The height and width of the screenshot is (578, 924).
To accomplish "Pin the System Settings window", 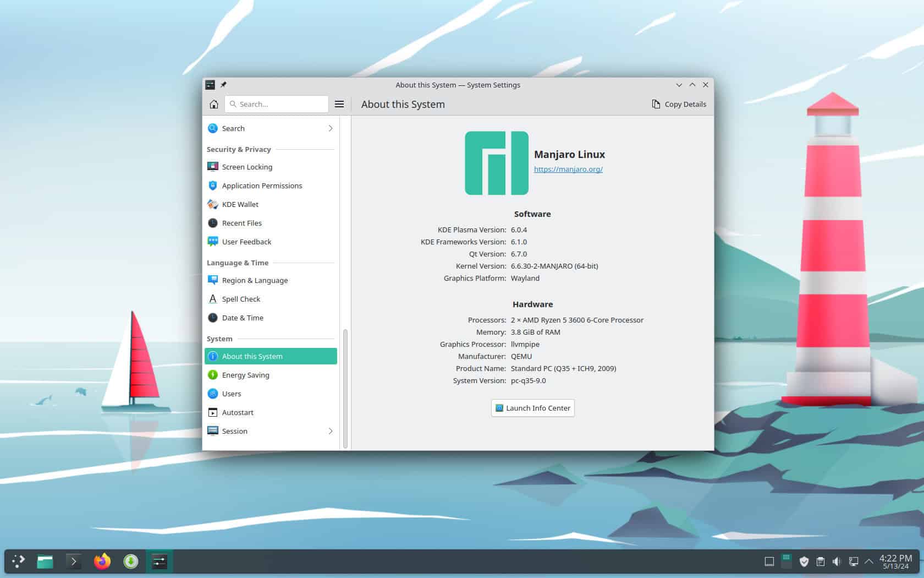I will (223, 85).
